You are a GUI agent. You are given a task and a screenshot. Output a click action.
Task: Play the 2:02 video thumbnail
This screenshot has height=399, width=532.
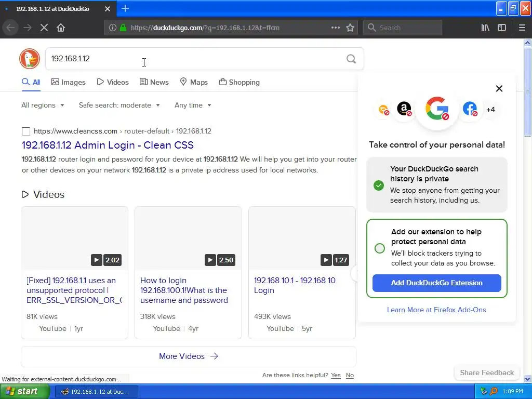point(75,238)
